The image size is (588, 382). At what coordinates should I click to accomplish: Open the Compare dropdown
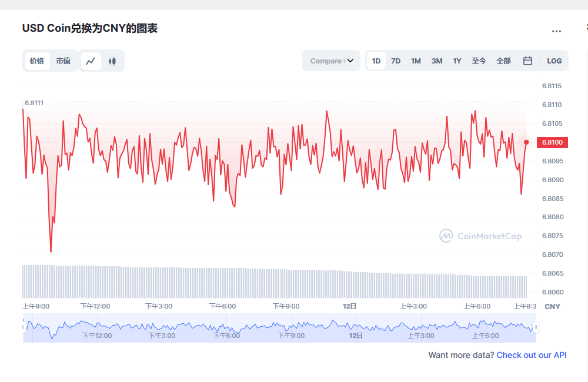pos(331,61)
